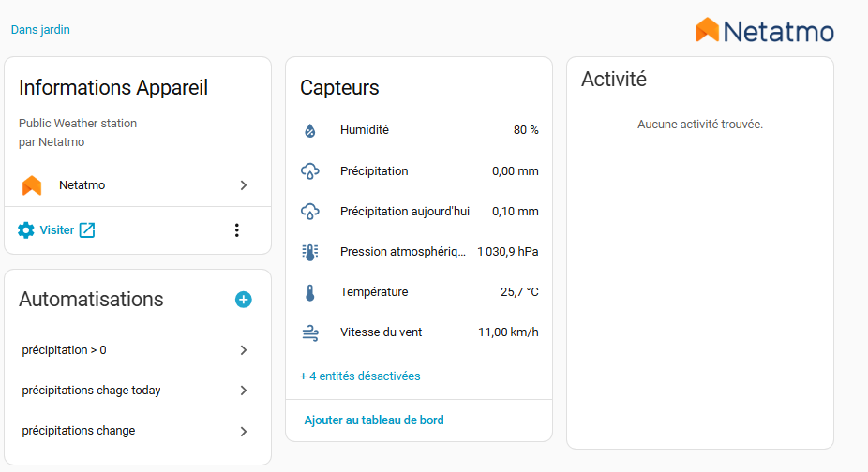Click the wind speed icon
This screenshot has height=472, width=868.
tap(310, 332)
